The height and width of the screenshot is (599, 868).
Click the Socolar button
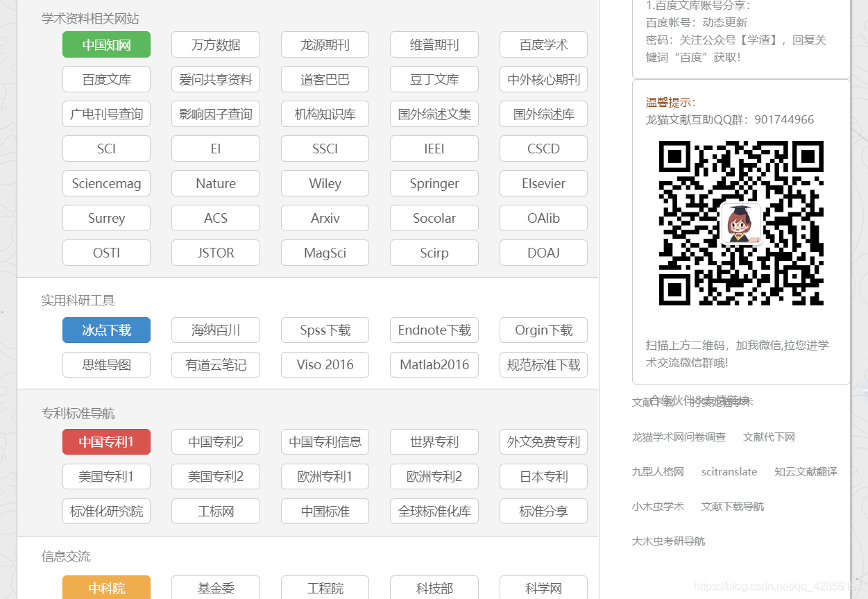click(x=434, y=218)
